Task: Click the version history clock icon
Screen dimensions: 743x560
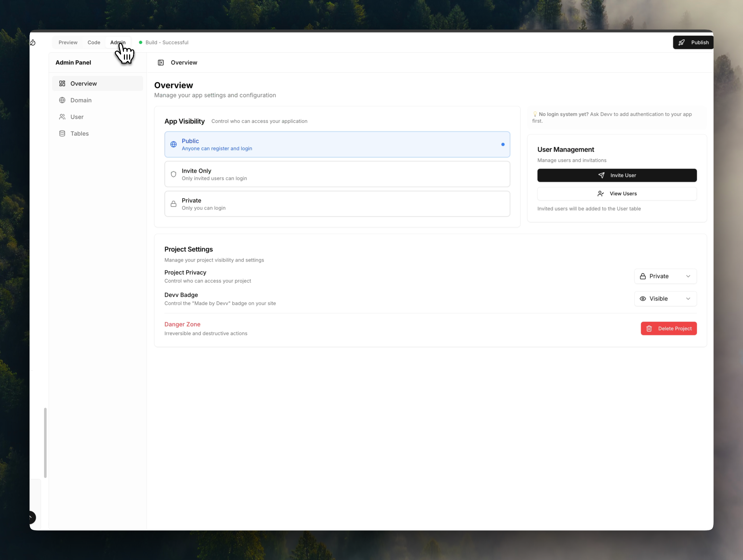Action: point(33,42)
